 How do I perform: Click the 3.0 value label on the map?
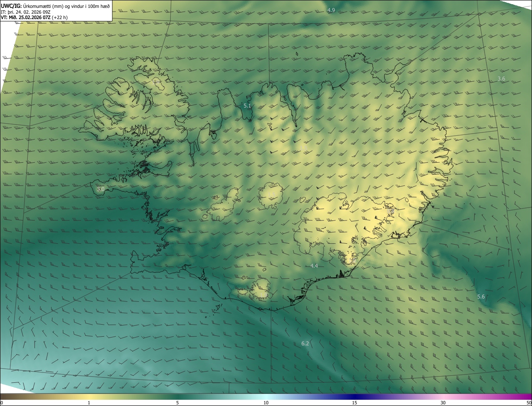click(x=101, y=189)
